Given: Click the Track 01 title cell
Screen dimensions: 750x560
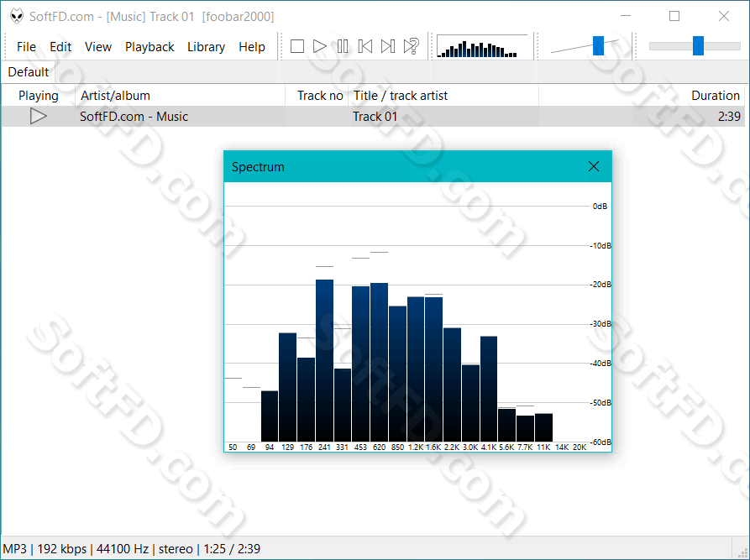Looking at the screenshot, I should [375, 116].
